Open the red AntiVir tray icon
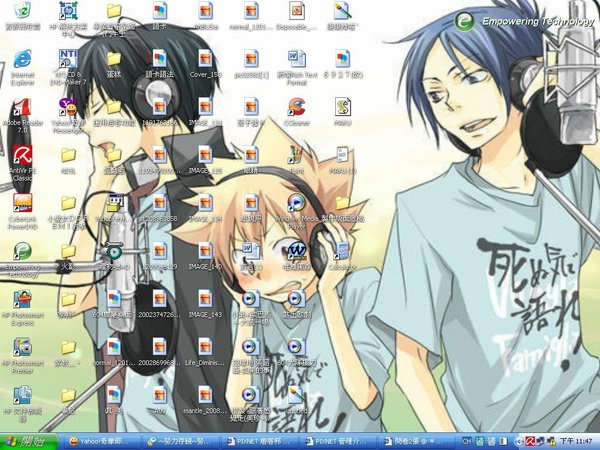 [x=529, y=442]
